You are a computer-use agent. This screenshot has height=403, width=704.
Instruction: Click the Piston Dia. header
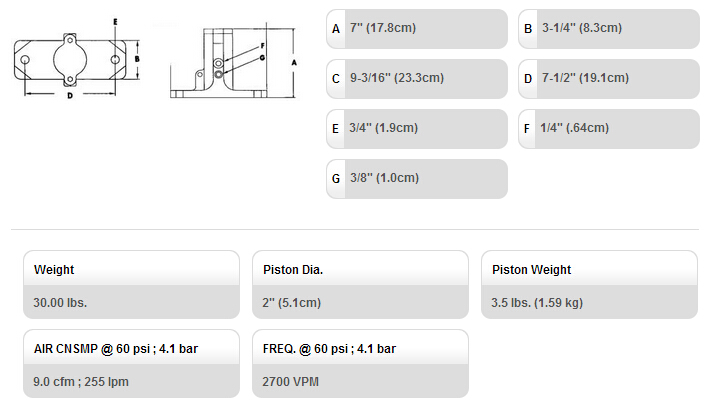pyautogui.click(x=293, y=270)
